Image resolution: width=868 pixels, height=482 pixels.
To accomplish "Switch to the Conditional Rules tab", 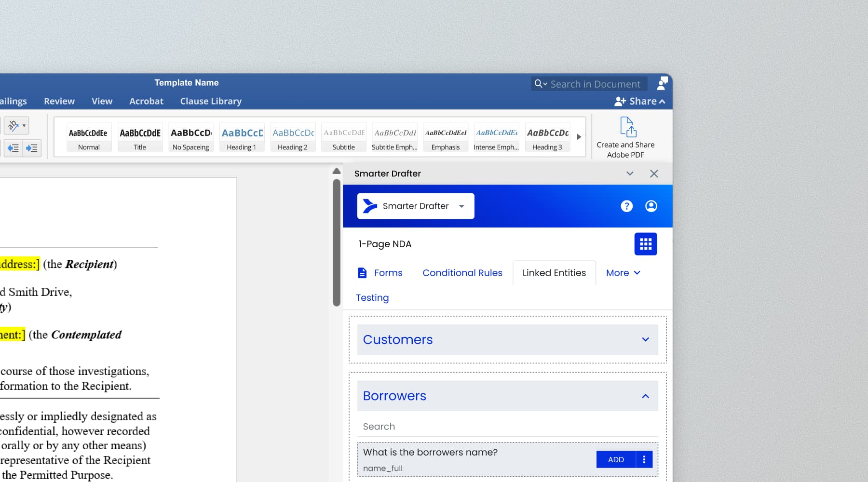I will point(462,273).
